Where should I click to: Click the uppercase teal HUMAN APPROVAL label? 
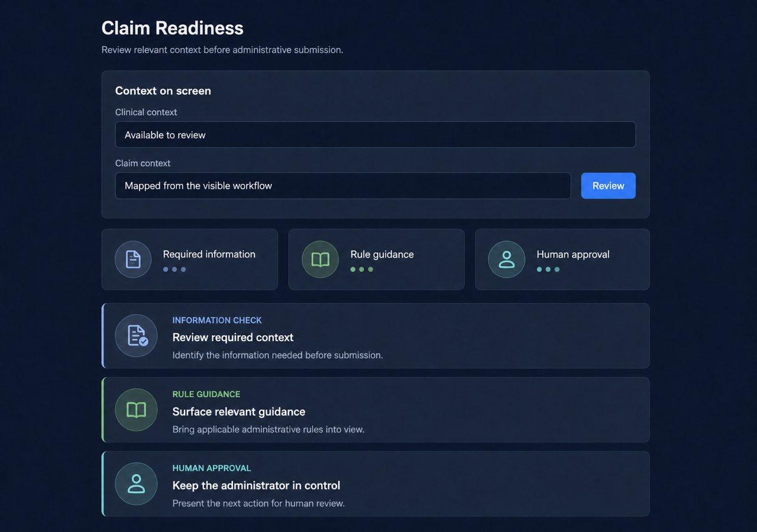[x=212, y=468]
